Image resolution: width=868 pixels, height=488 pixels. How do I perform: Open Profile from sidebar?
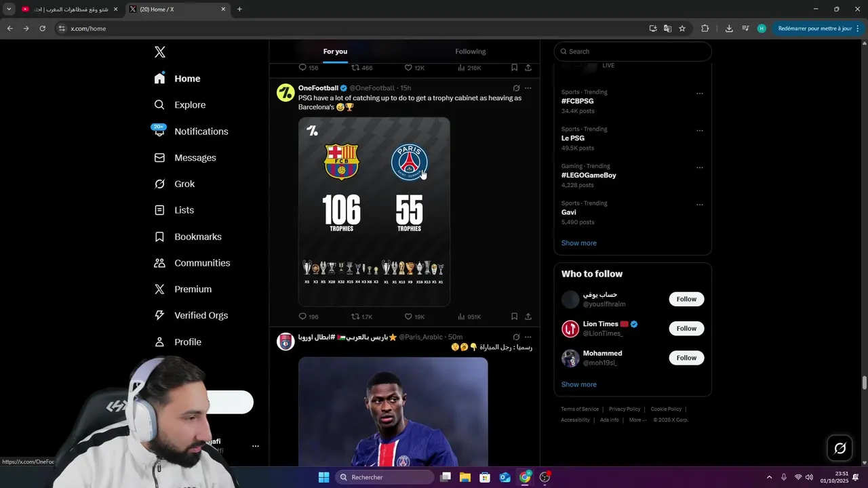tap(178, 342)
